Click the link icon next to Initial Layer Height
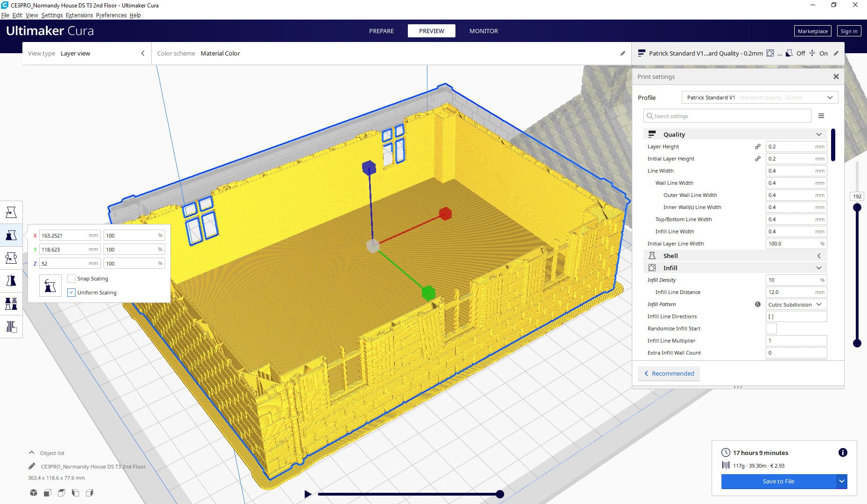This screenshot has width=867, height=504. [758, 159]
